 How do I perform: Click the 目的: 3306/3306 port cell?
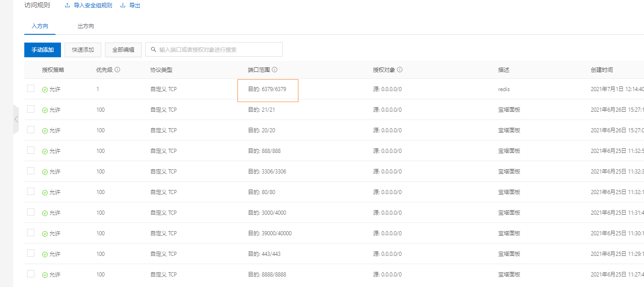(x=267, y=172)
